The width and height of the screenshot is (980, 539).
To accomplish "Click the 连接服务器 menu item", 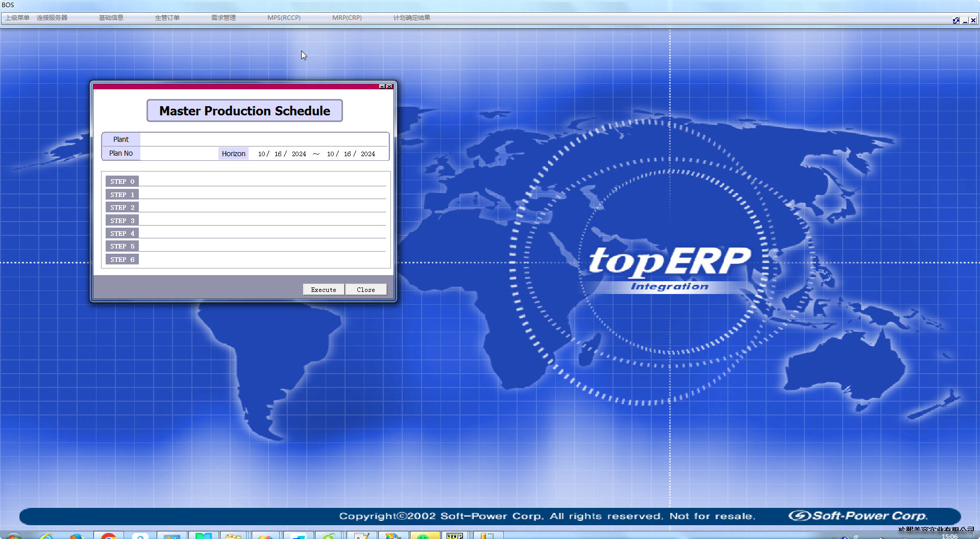I will click(x=52, y=18).
